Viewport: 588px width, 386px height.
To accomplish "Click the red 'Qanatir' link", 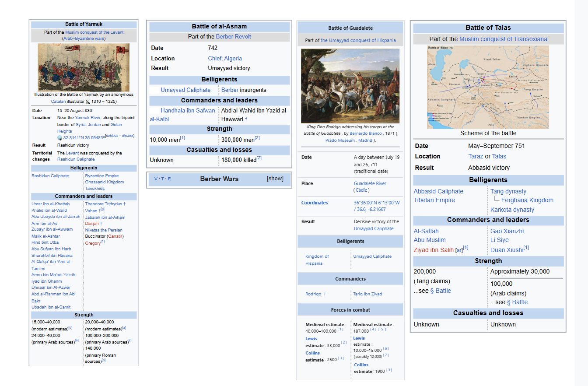I will [115, 236].
